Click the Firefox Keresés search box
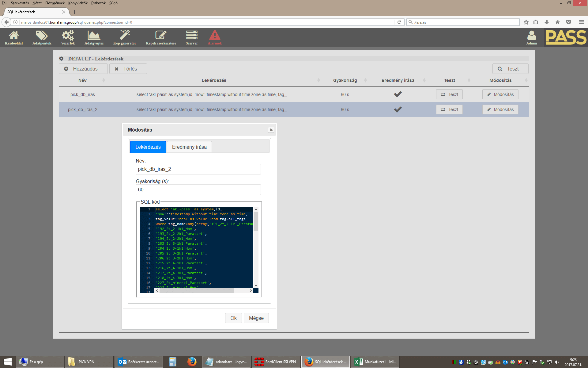 click(463, 22)
